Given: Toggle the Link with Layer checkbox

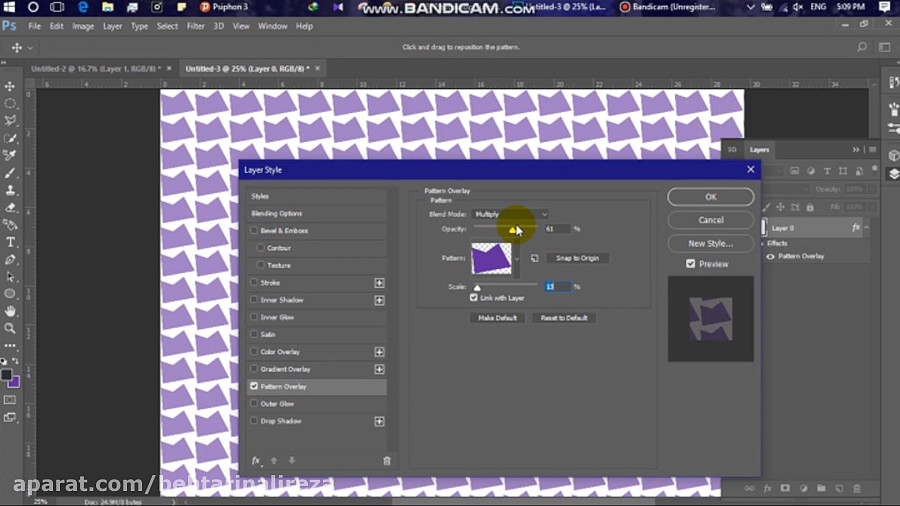Looking at the screenshot, I should [x=474, y=298].
